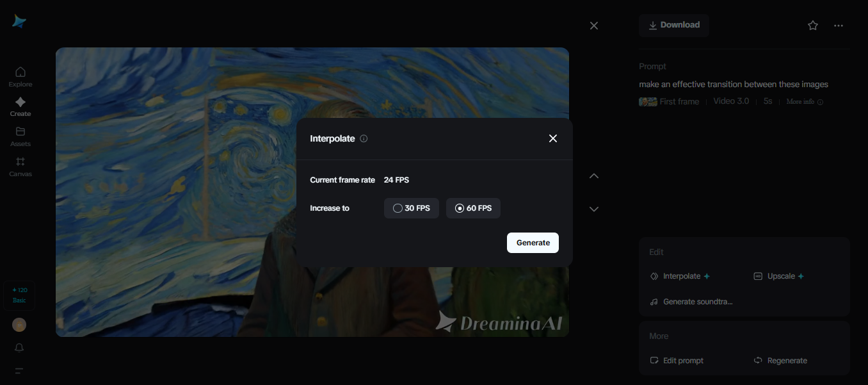Click the Video 3.0 label
868x385 pixels.
point(731,101)
